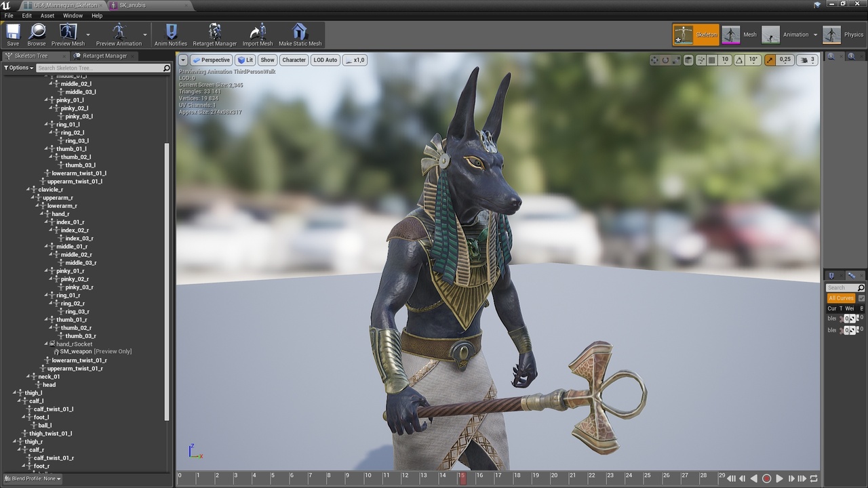
Task: Launch the Retarget Manager from toolbar
Action: 215,35
